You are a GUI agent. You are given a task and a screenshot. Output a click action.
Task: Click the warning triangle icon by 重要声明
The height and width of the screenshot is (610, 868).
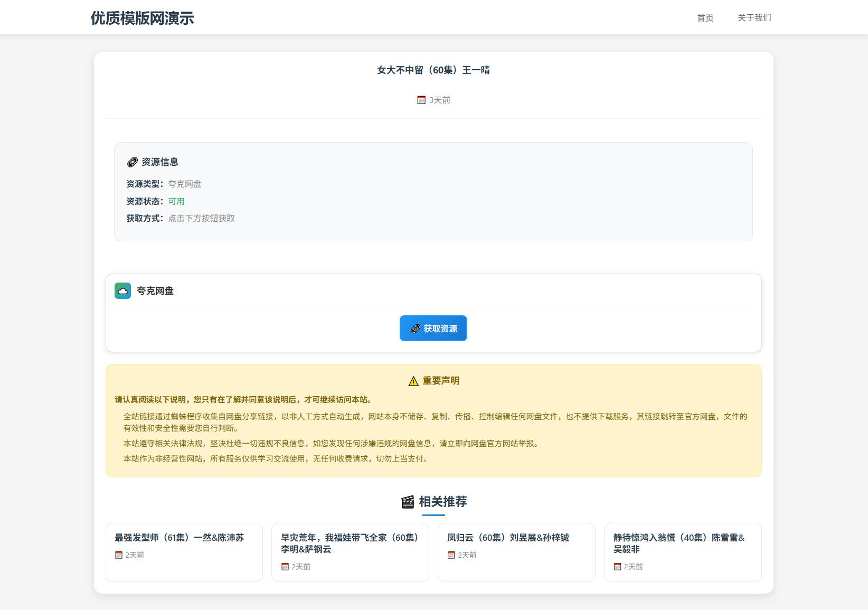click(x=413, y=381)
